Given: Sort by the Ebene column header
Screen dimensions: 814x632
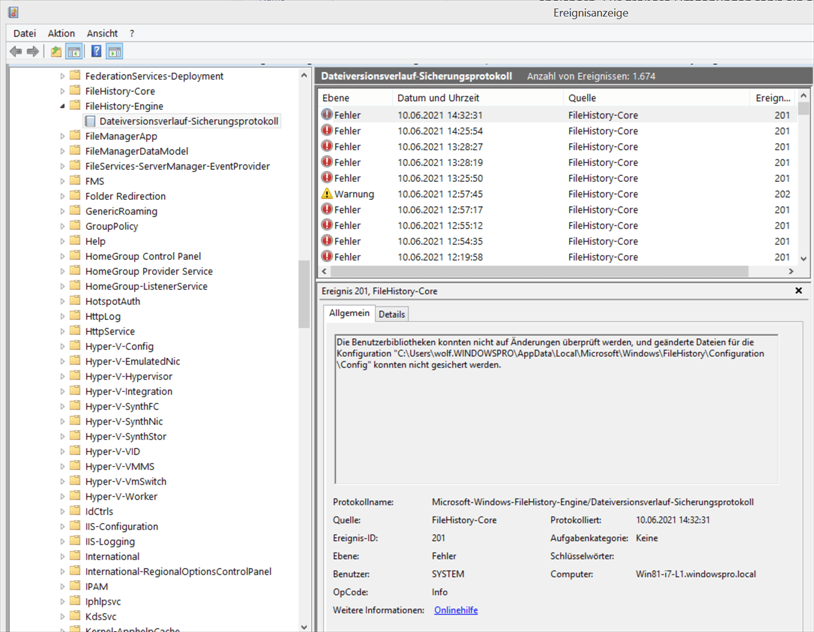Looking at the screenshot, I should coord(355,98).
